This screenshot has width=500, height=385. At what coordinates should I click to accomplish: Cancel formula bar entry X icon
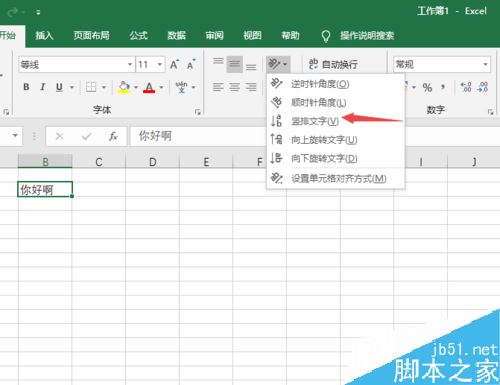(60, 136)
